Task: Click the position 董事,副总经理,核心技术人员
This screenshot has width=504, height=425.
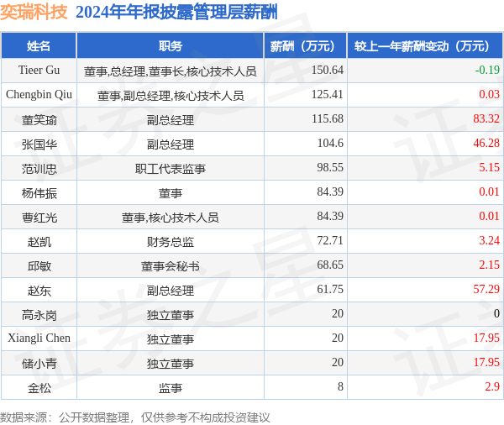Action: click(x=171, y=96)
